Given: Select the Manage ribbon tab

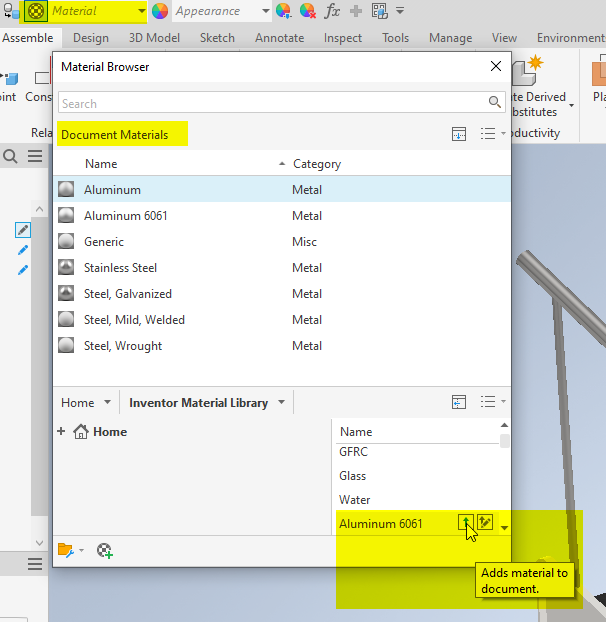Looking at the screenshot, I should coord(451,38).
